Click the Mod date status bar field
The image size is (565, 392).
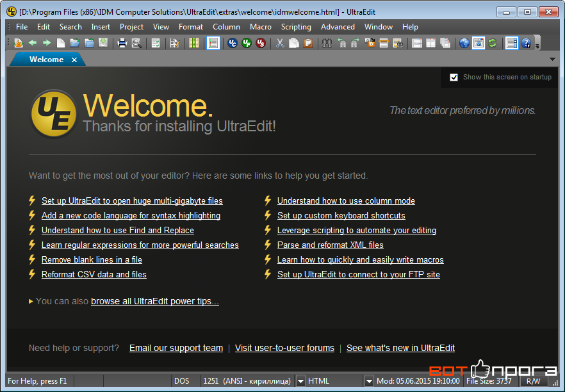coord(418,381)
